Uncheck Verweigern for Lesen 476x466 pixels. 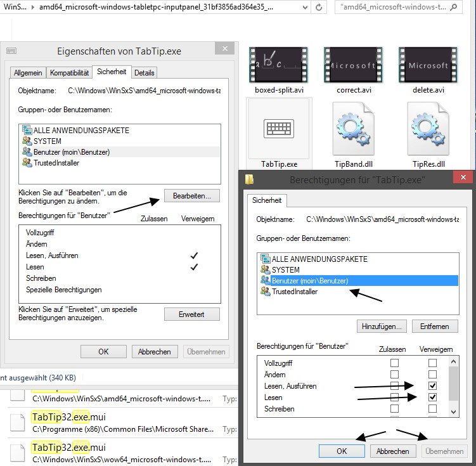tap(433, 397)
